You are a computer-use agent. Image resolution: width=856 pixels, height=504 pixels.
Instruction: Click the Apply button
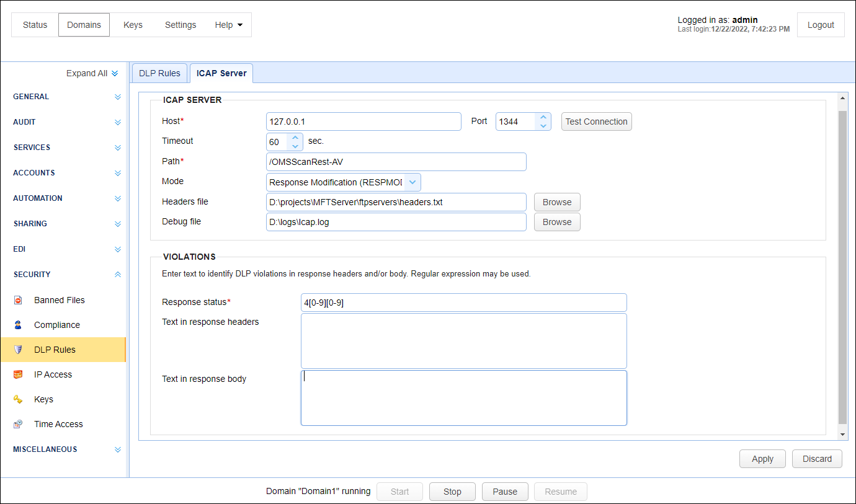coord(762,459)
